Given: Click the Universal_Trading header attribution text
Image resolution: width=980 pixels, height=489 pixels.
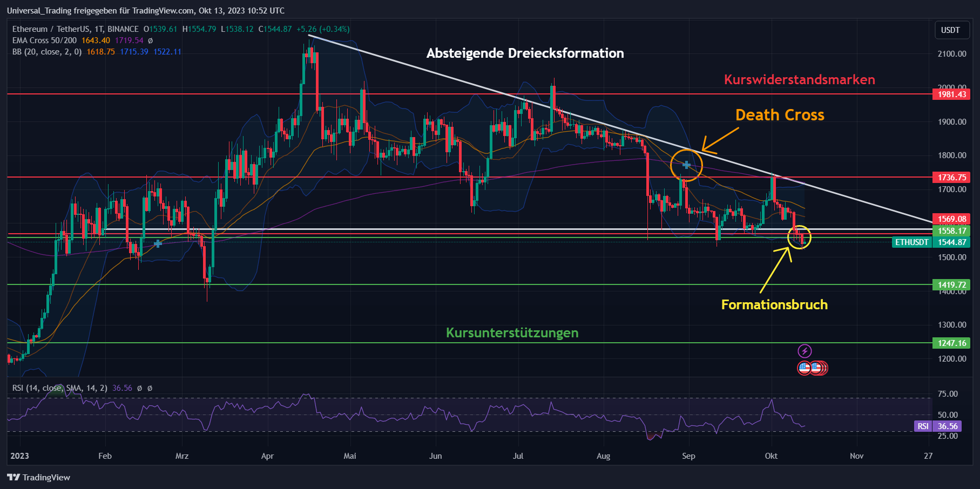Looking at the screenshot, I should click(146, 11).
